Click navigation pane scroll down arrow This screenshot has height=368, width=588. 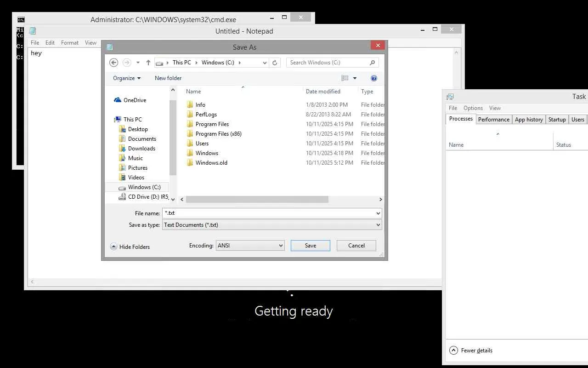click(x=173, y=199)
